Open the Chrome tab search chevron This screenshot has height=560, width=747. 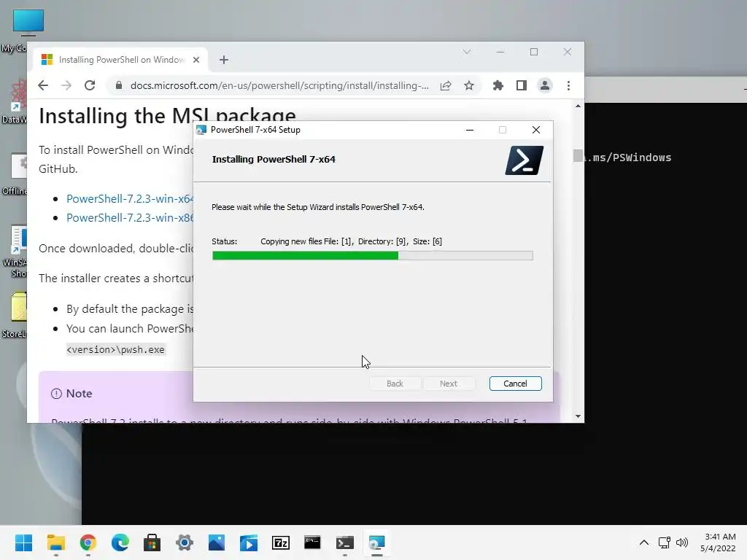pos(467,52)
